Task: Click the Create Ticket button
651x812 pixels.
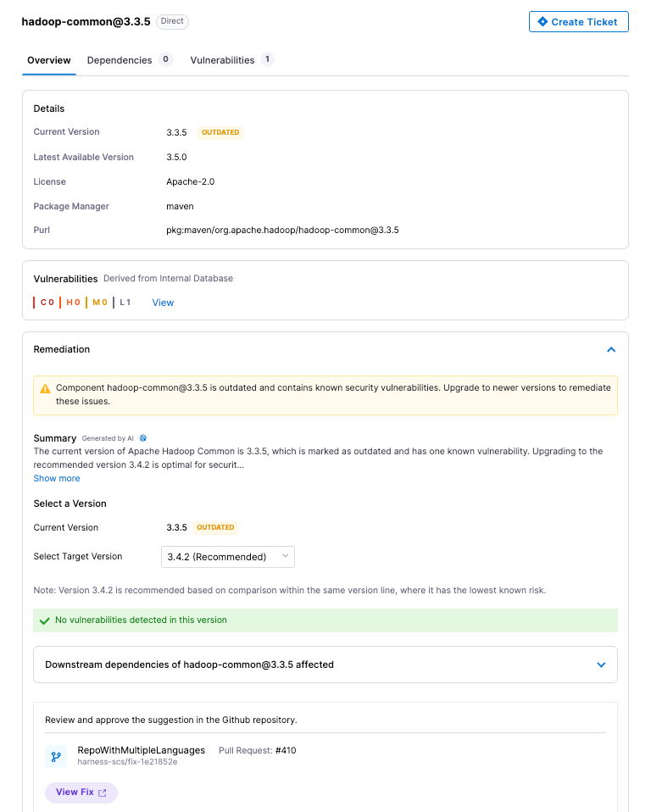Action: (578, 22)
